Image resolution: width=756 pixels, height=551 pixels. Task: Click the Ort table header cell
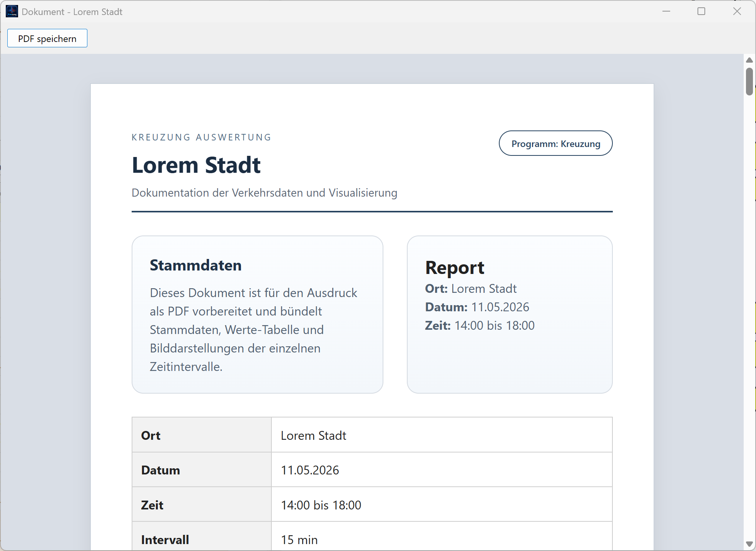[202, 435]
